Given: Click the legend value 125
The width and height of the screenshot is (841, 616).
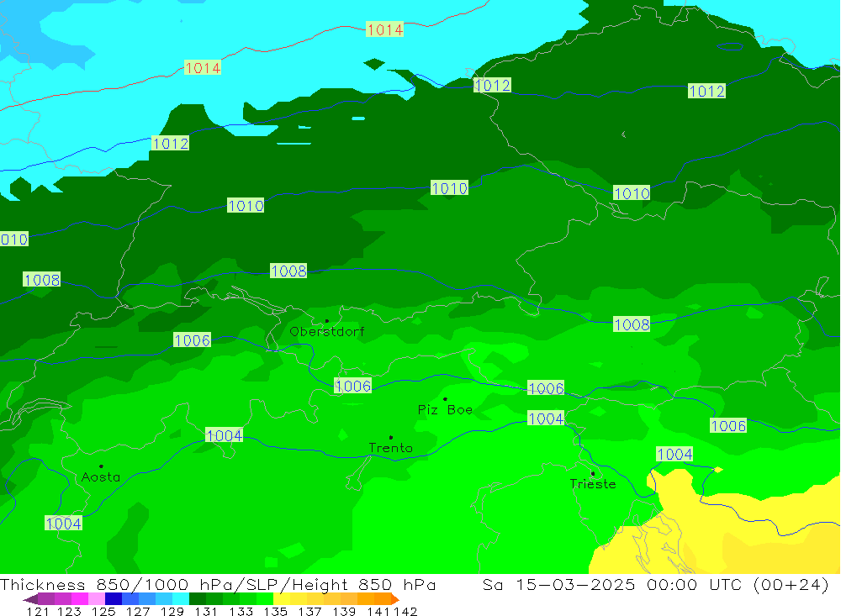Looking at the screenshot, I should click(x=103, y=611).
